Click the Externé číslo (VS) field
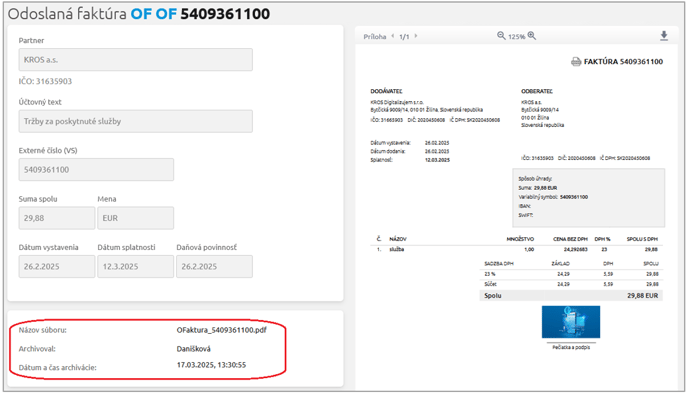Viewport: 688px width, 394px height. click(96, 169)
